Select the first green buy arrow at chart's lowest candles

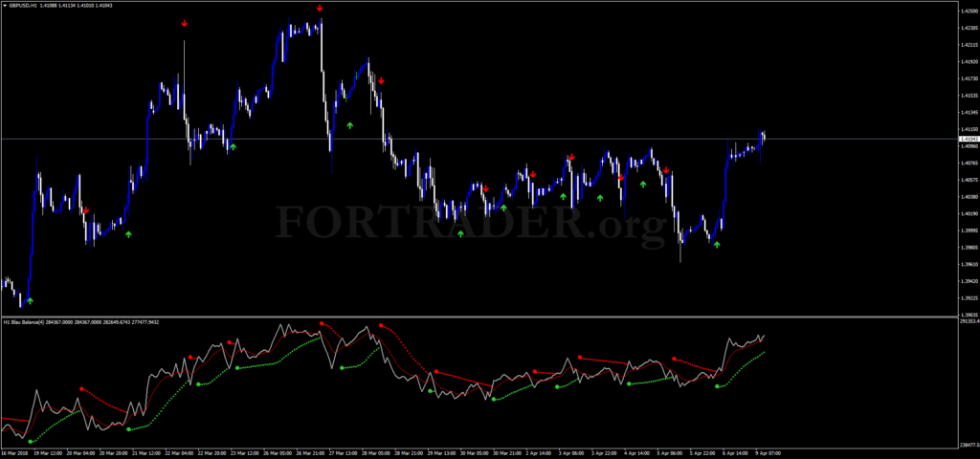tap(30, 301)
